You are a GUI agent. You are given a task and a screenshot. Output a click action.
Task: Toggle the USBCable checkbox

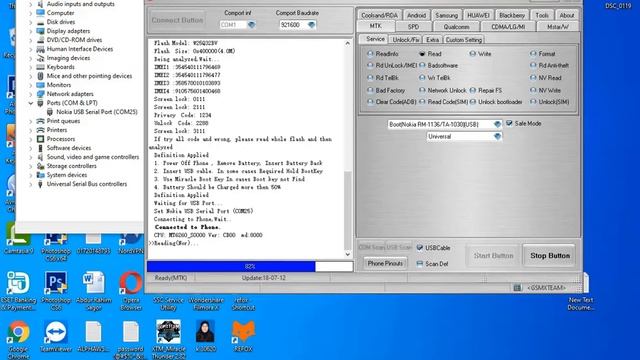tap(420, 248)
